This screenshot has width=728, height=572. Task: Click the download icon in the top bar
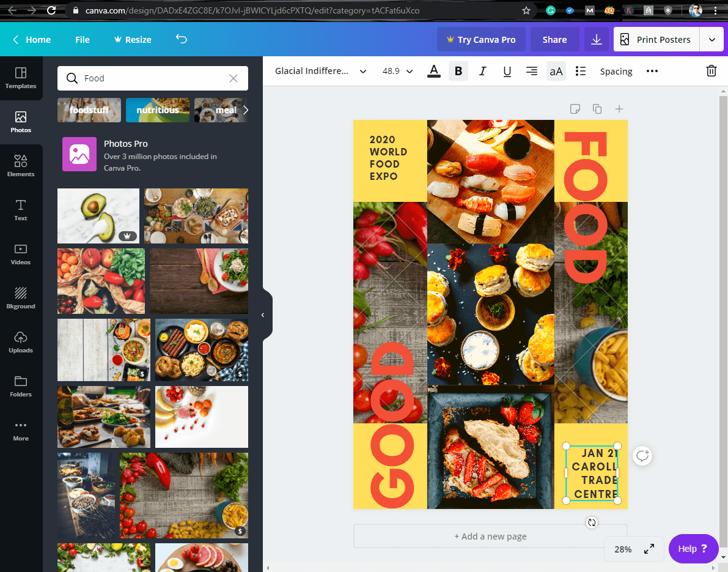pyautogui.click(x=596, y=39)
